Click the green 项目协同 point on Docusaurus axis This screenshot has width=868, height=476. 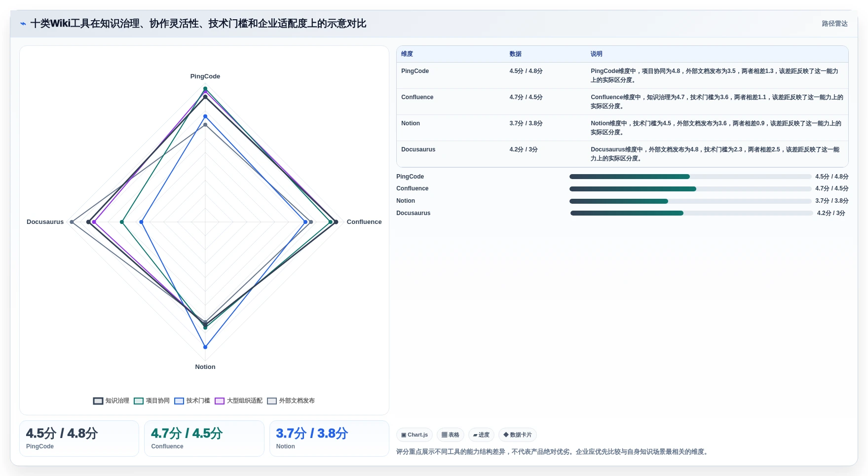pos(122,222)
